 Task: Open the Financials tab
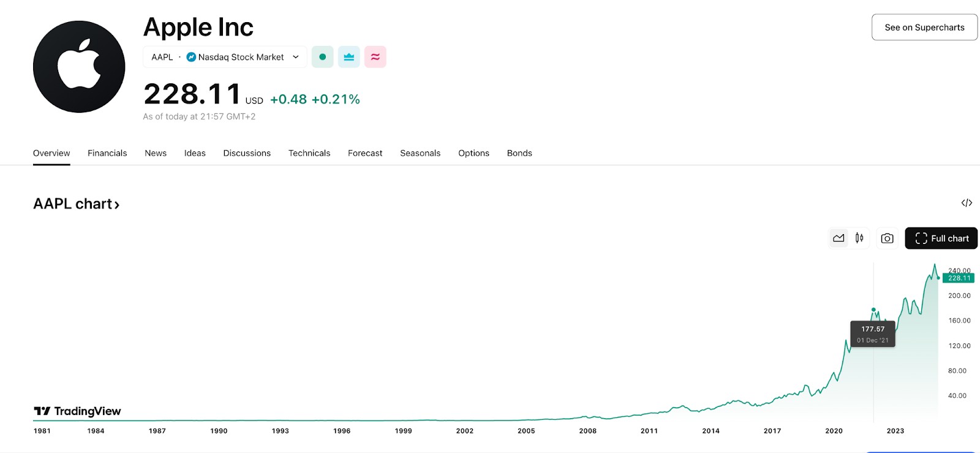coord(107,153)
